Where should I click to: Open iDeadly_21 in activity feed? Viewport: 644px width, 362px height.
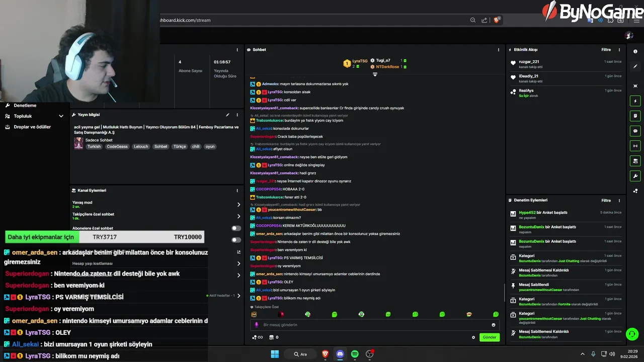click(528, 76)
